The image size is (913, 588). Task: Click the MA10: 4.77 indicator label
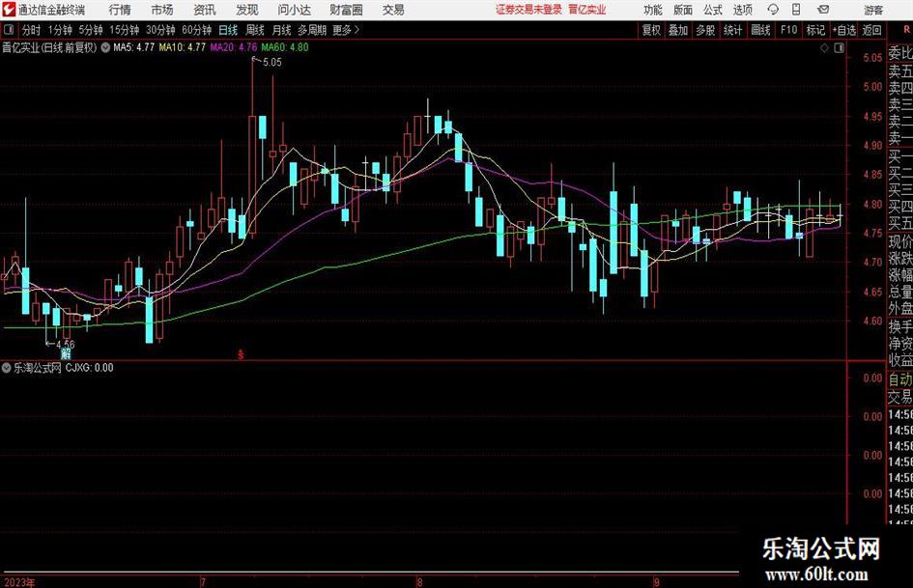(183, 47)
